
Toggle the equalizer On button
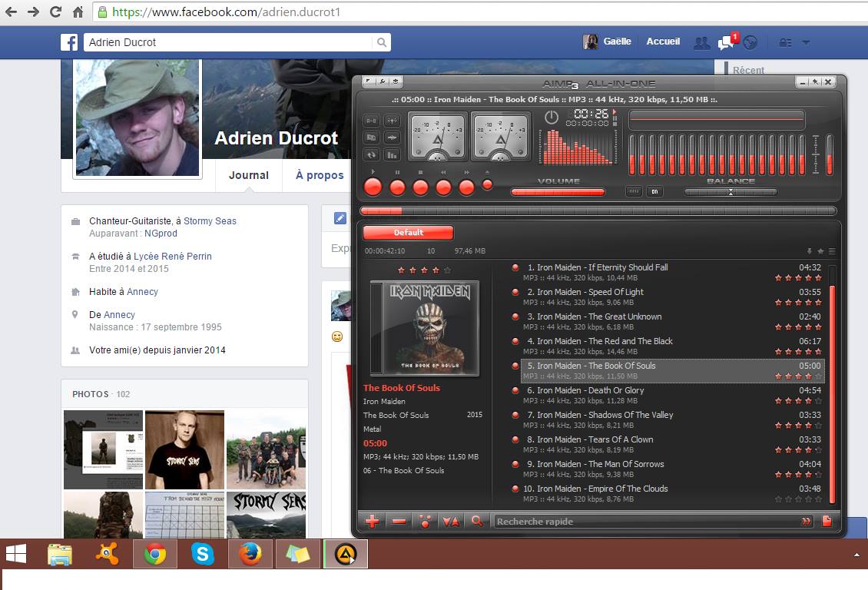[x=654, y=192]
